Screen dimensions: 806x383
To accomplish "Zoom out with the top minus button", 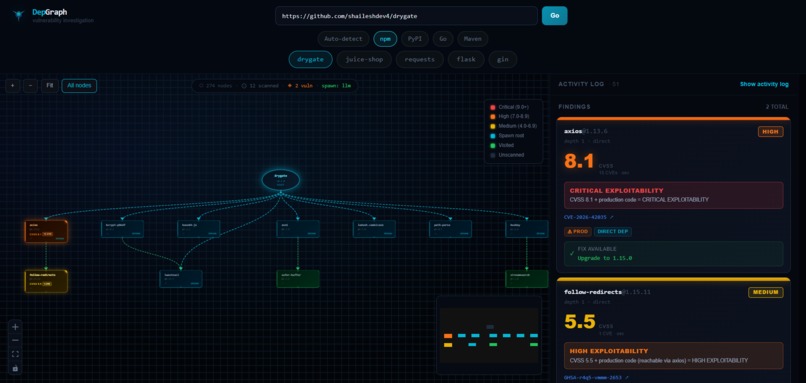I will (30, 86).
